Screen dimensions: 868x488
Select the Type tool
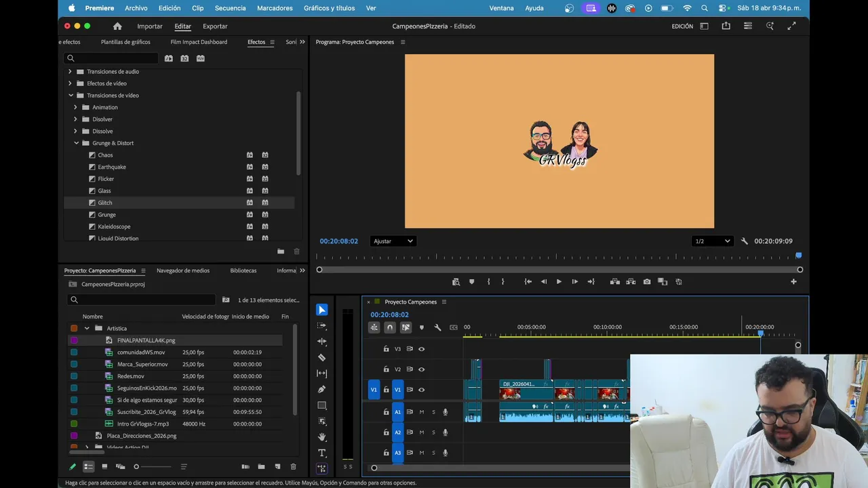pyautogui.click(x=322, y=453)
